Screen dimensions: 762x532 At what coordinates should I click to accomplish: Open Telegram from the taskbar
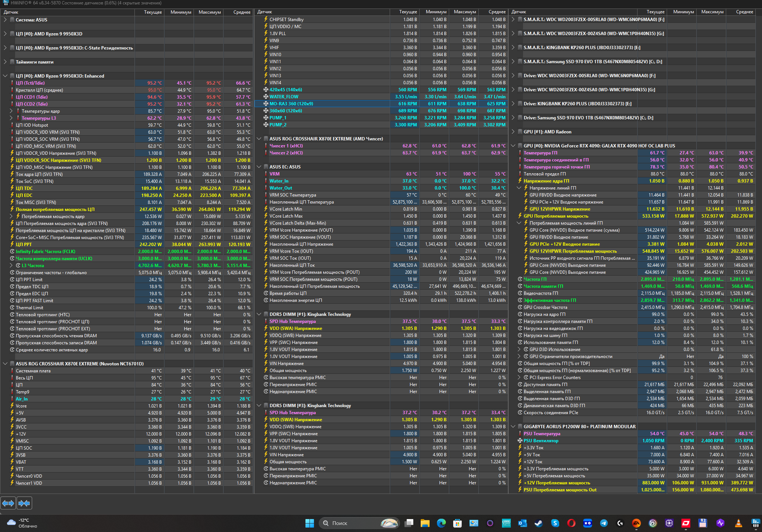[x=604, y=523]
